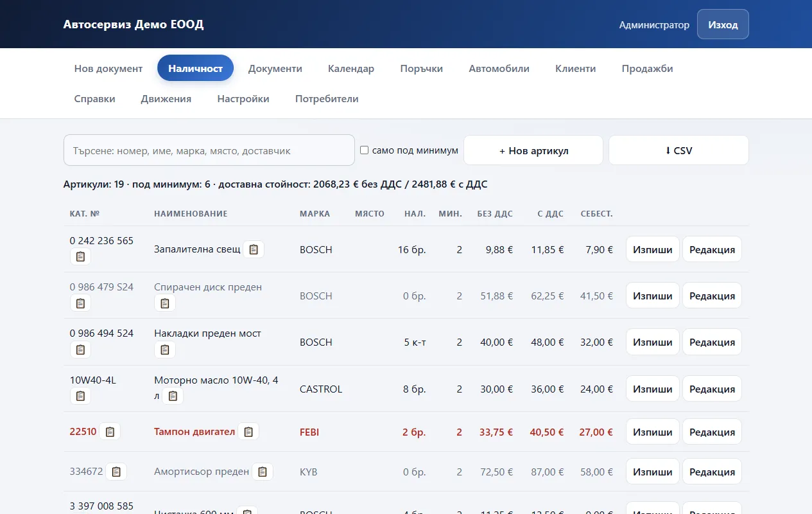Copy name icon next to Запалителна свещ
The height and width of the screenshot is (514, 812).
tap(254, 249)
